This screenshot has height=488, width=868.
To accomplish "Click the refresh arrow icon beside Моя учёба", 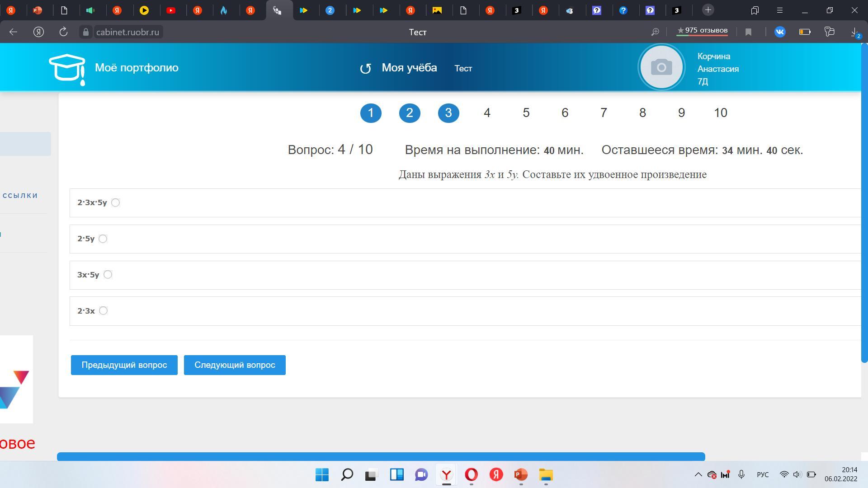I will click(x=365, y=68).
